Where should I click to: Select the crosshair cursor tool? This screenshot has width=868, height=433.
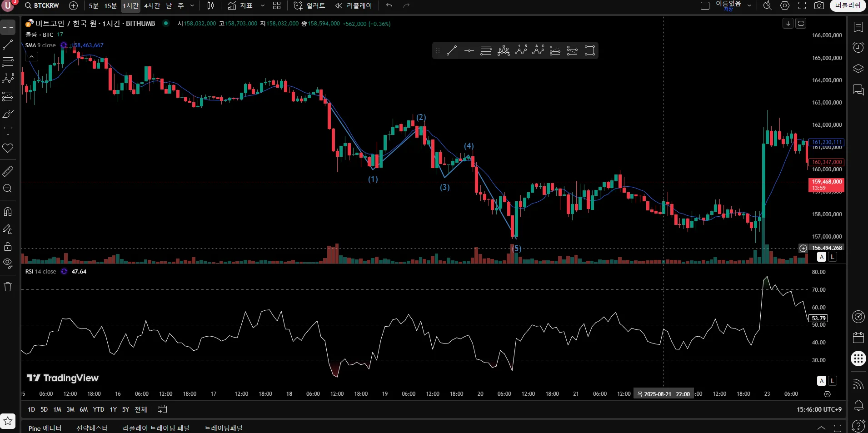8,28
